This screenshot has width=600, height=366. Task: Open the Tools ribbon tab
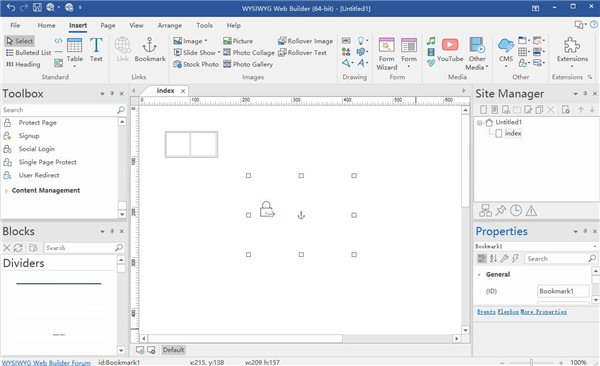(204, 25)
